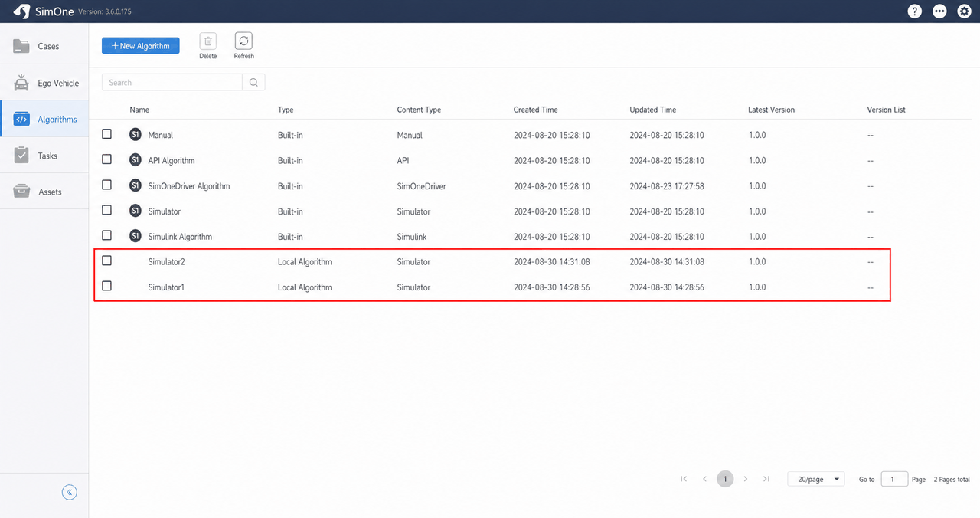Click S1 icon beside API Algorithm
980x518 pixels.
click(136, 160)
